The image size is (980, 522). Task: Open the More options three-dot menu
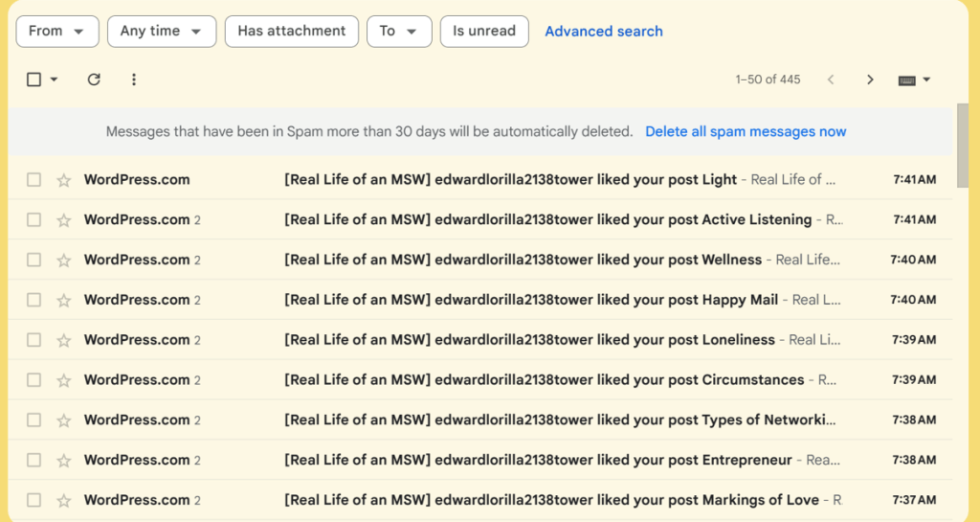[x=134, y=79]
